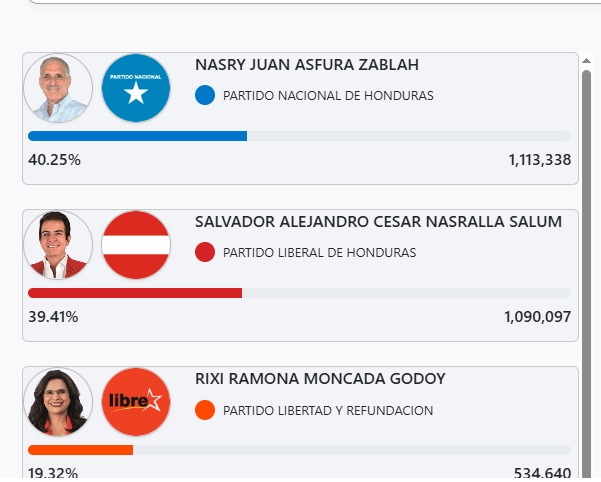Click the orange 19.32% progress bar
This screenshot has width=601, height=482.
point(80,450)
